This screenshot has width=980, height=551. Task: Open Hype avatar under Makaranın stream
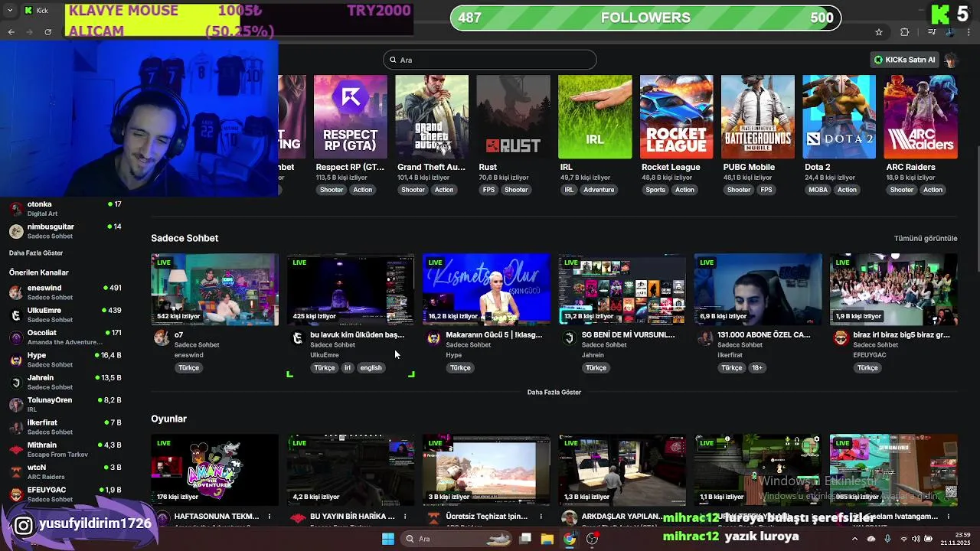433,338
